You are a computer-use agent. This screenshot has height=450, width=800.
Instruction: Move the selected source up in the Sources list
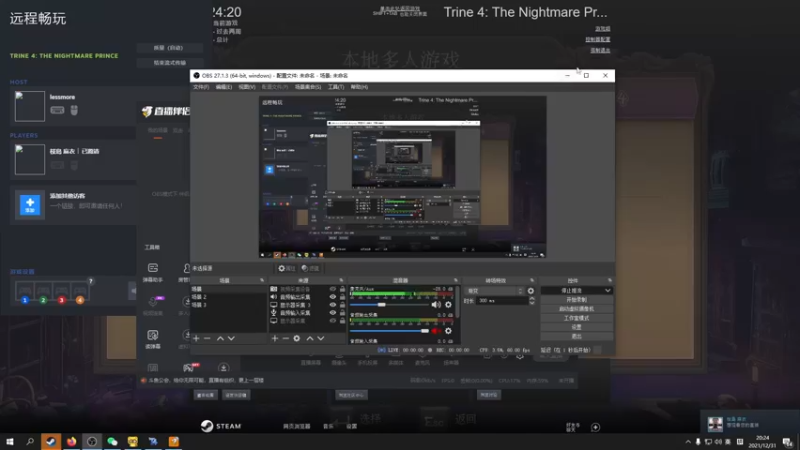coord(310,338)
